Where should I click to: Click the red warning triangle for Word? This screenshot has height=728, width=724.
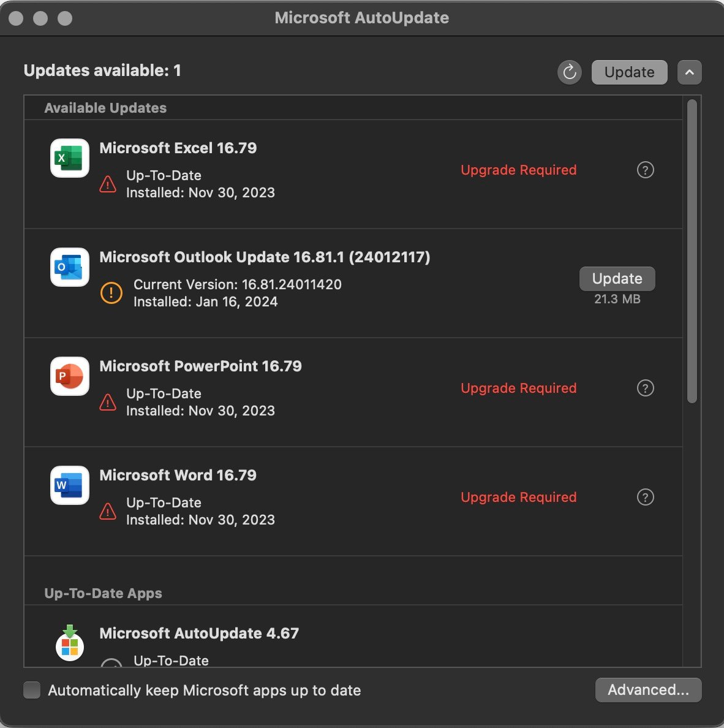pos(108,512)
